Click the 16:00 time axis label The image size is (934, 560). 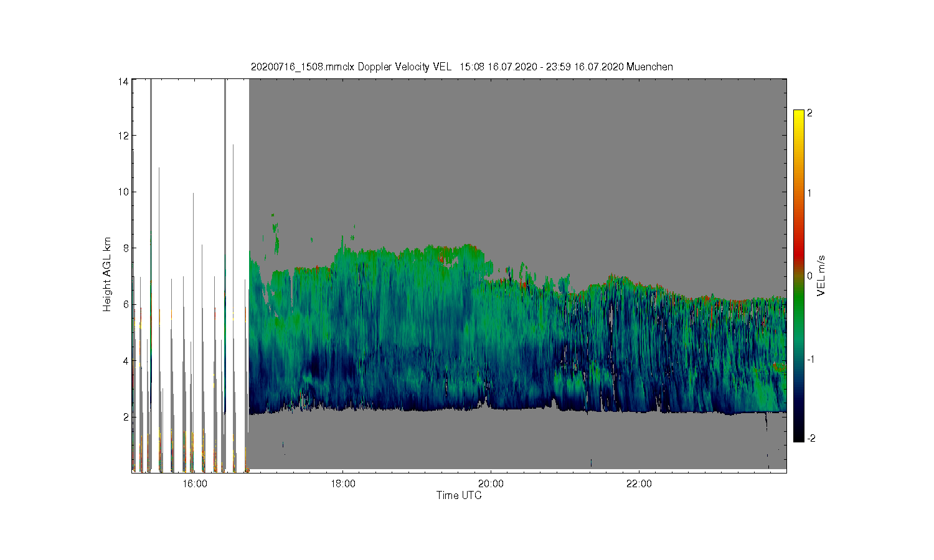[x=195, y=484]
